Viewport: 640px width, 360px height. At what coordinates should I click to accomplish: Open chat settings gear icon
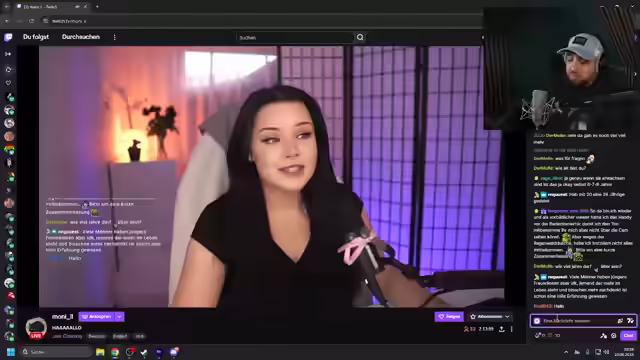tap(613, 336)
